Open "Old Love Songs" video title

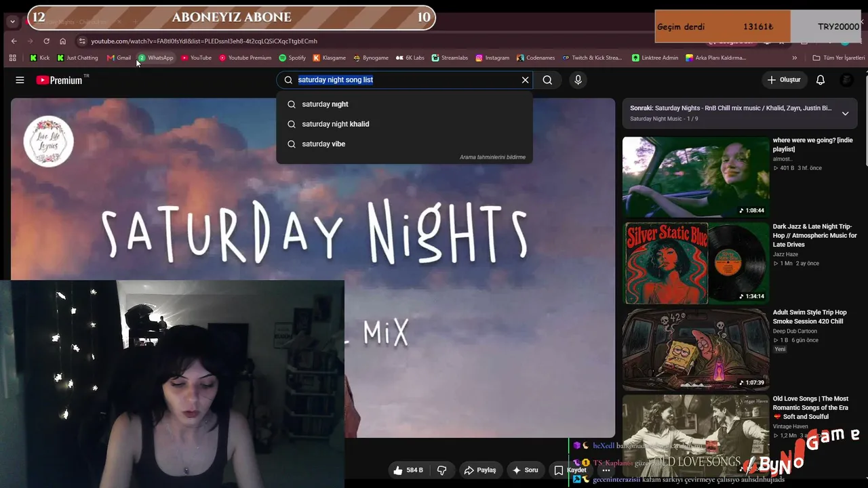810,407
